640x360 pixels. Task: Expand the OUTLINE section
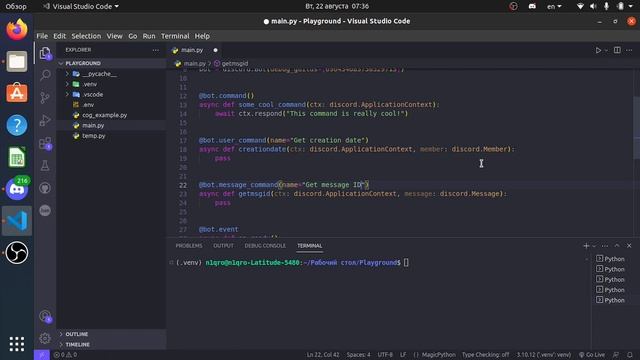click(x=111, y=334)
